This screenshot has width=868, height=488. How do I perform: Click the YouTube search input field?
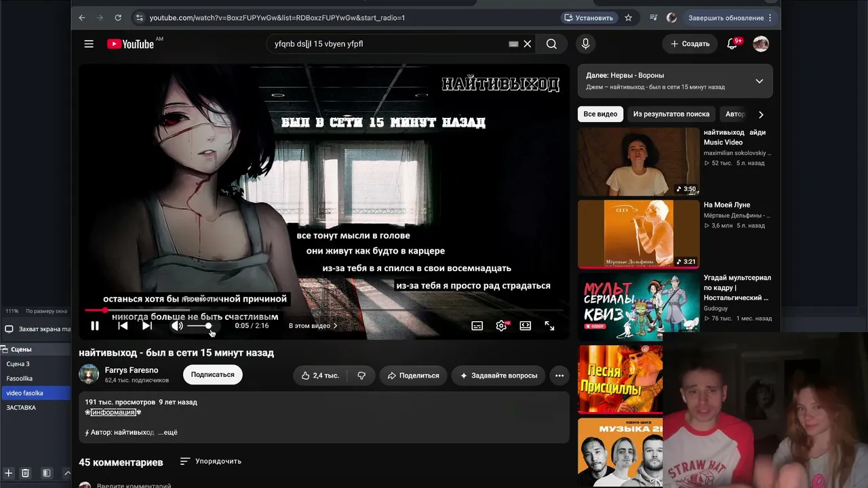(387, 44)
